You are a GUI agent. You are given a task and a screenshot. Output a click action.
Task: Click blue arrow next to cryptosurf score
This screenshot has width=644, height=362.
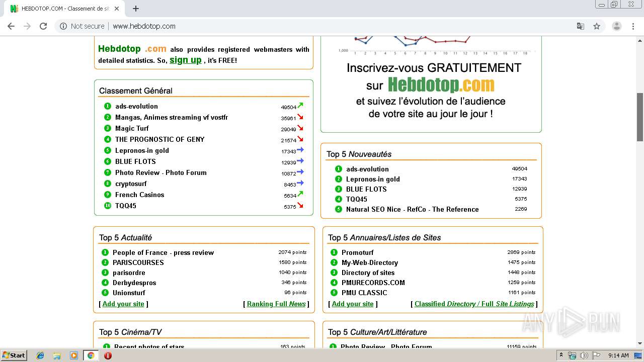click(x=300, y=183)
